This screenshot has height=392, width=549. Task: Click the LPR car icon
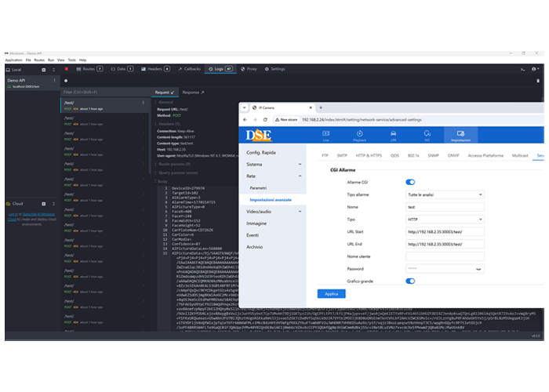pos(394,134)
